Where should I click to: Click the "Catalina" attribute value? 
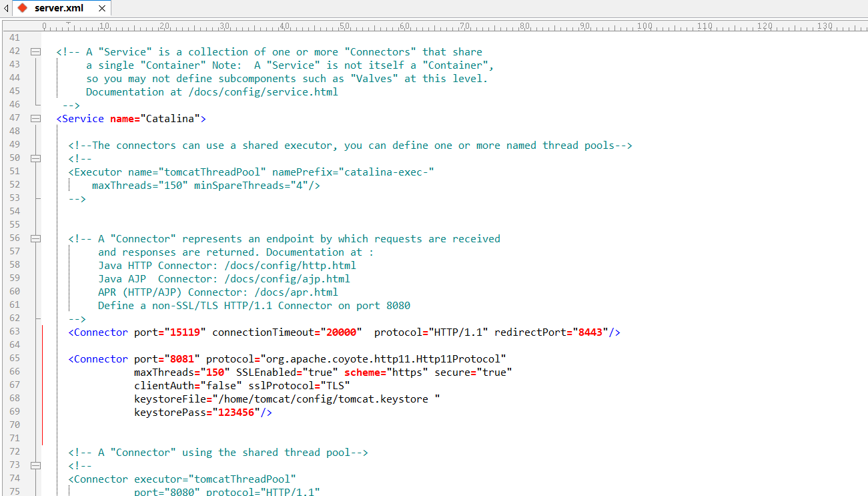pos(170,119)
